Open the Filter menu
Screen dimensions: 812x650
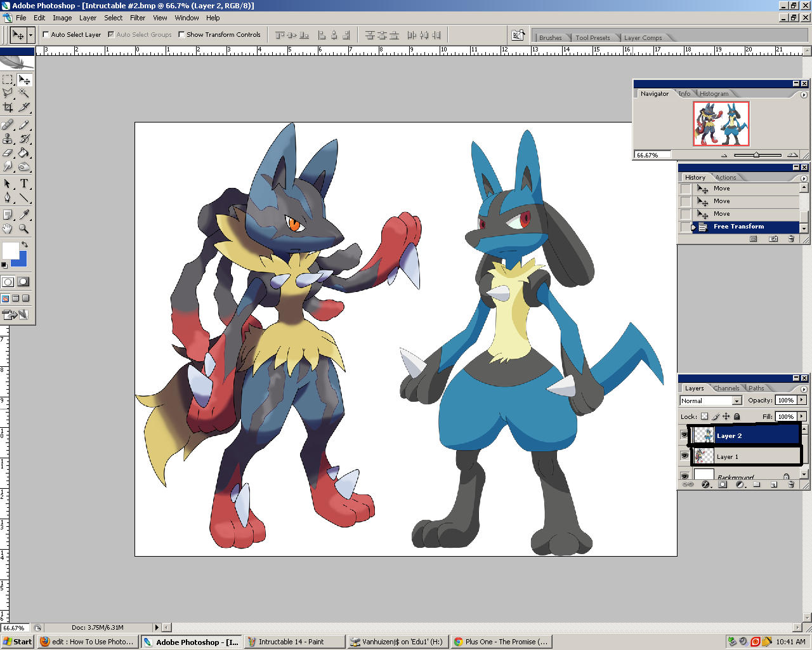pyautogui.click(x=138, y=18)
